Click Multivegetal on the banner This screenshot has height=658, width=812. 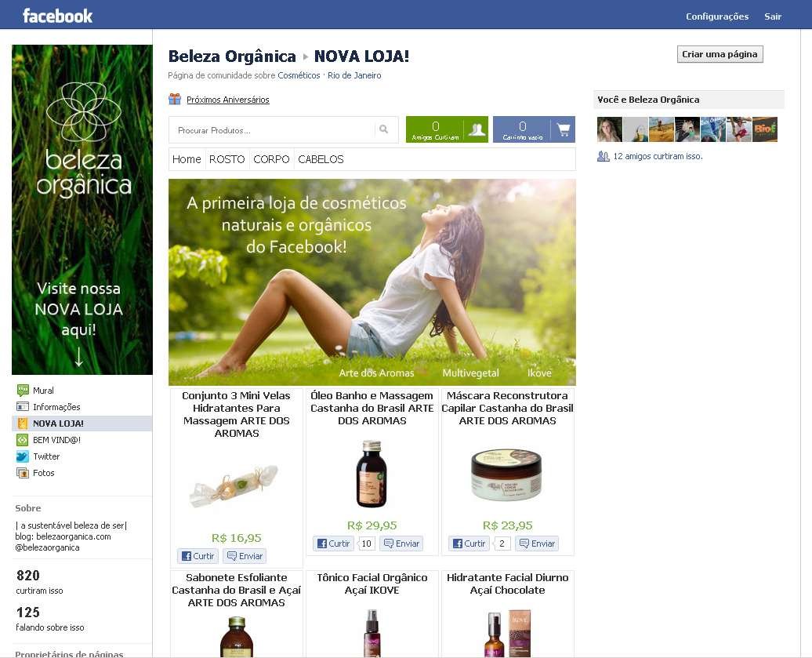tap(471, 373)
